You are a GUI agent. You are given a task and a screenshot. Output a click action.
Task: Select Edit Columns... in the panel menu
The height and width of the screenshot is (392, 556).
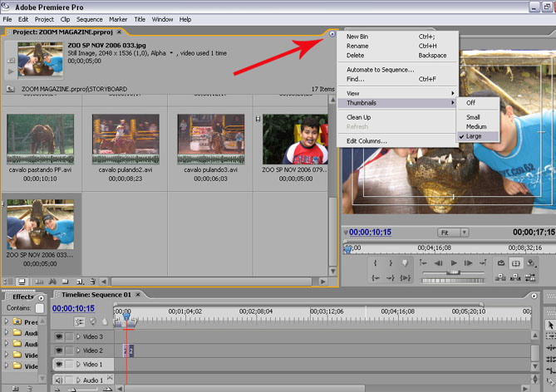pos(367,141)
